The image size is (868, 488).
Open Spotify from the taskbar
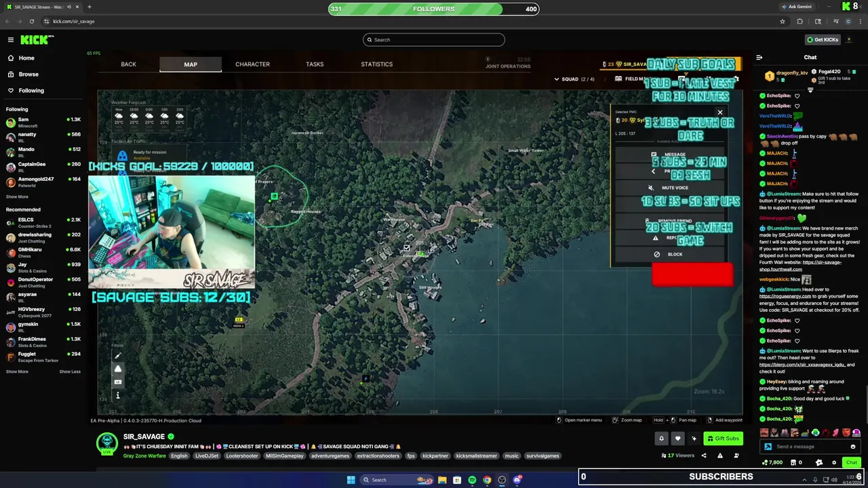pos(472,481)
